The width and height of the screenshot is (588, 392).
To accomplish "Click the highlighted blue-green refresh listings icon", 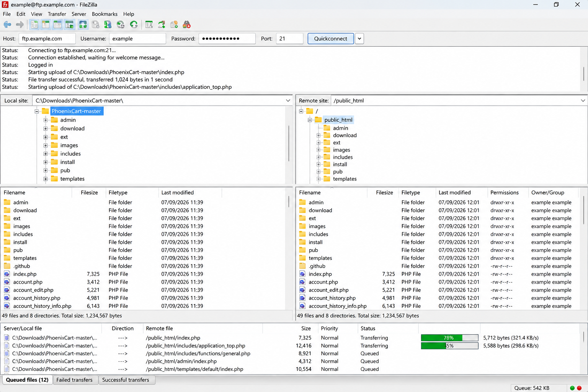I will [83, 25].
